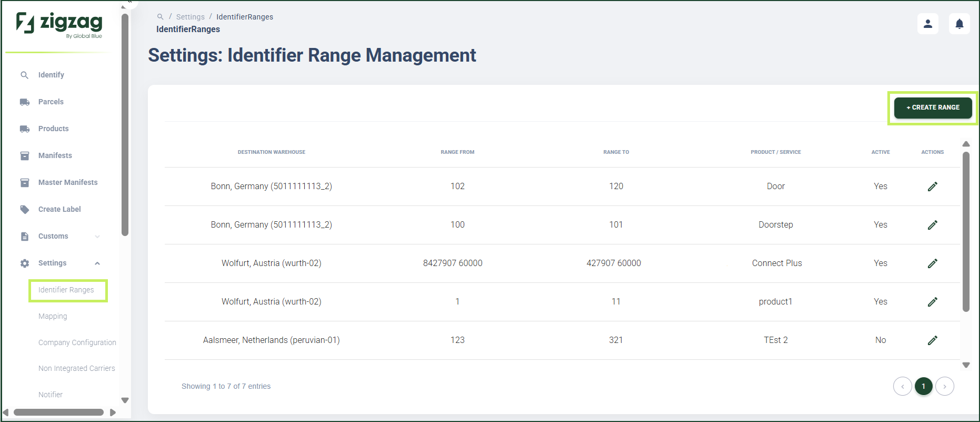Click the sidebar horizontal scroll left arrow

pyautogui.click(x=6, y=413)
